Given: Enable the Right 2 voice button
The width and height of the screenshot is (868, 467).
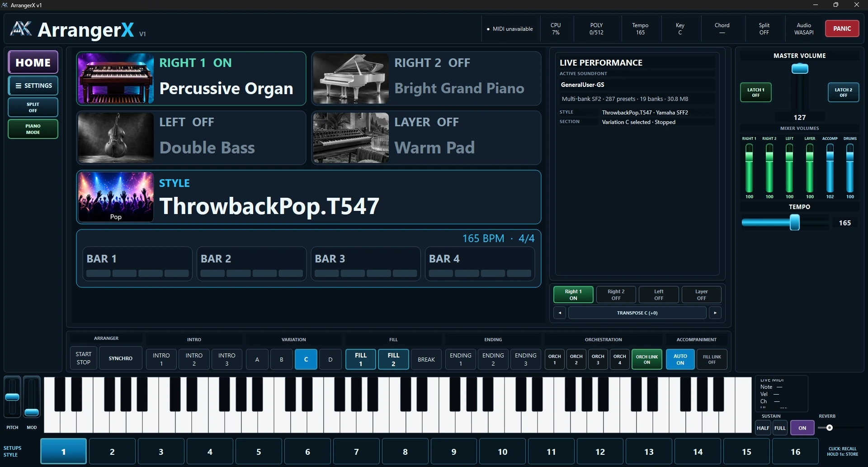Looking at the screenshot, I should coord(616,295).
